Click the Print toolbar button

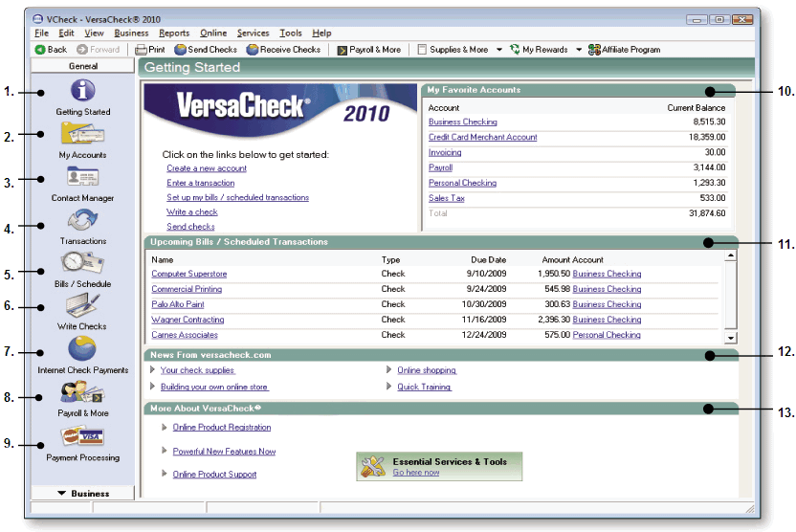click(150, 50)
